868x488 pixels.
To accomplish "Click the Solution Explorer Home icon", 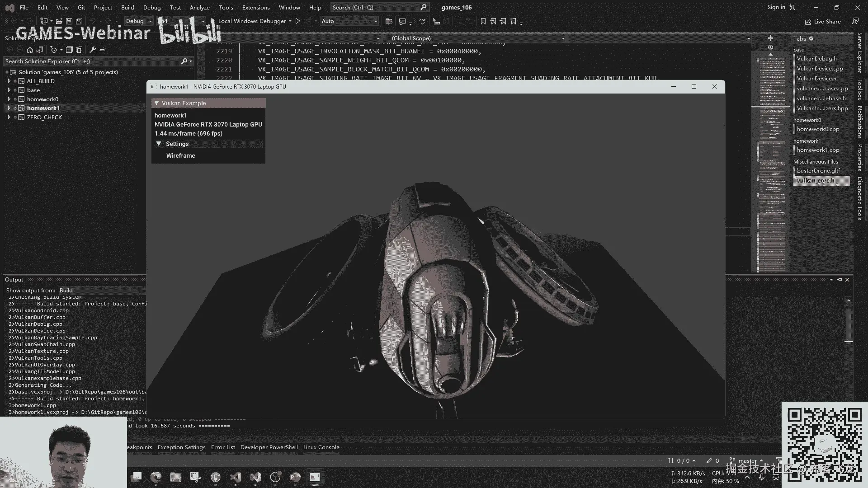I will (30, 50).
